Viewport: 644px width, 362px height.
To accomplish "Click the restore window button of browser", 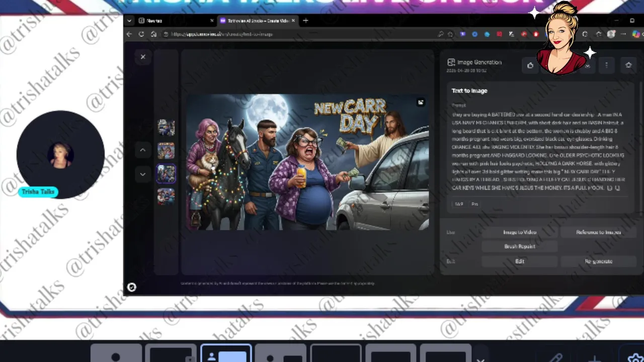I will (632, 21).
